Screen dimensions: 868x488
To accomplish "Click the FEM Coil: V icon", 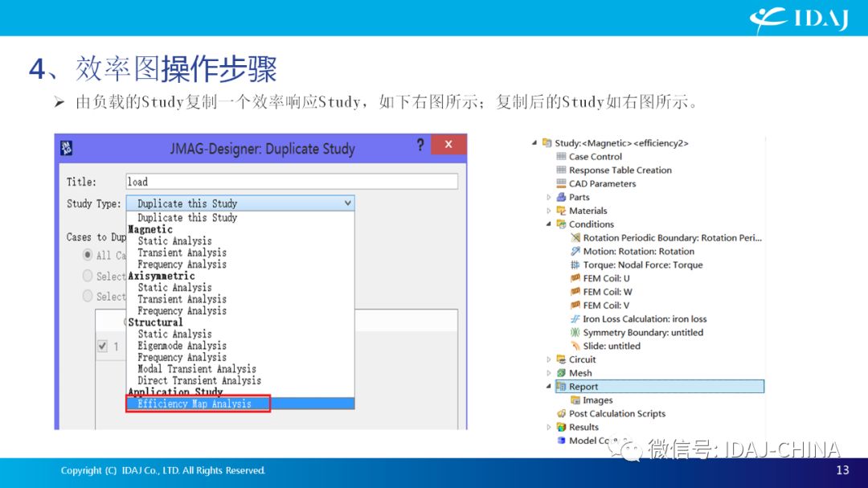I will point(575,306).
